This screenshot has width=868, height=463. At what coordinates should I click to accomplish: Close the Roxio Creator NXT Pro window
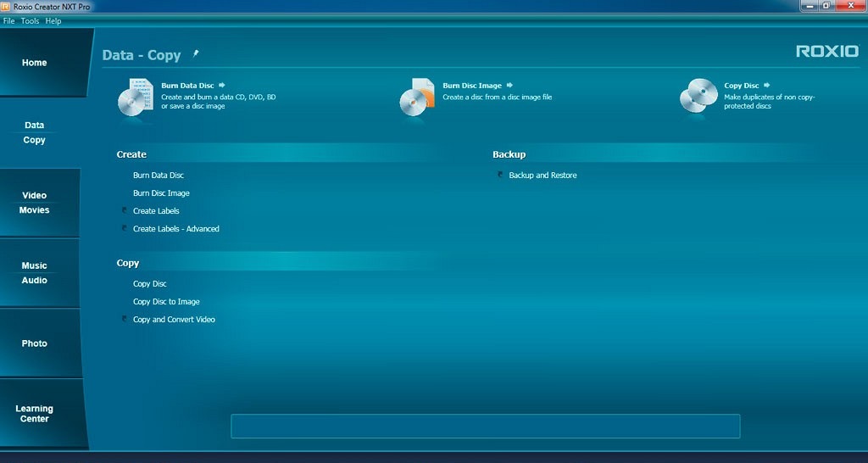tap(850, 6)
